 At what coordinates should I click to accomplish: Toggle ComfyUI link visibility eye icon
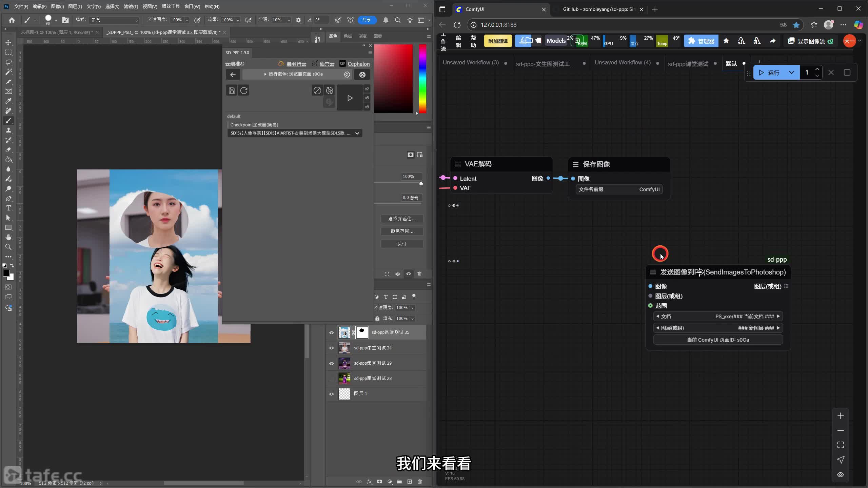coord(841,474)
